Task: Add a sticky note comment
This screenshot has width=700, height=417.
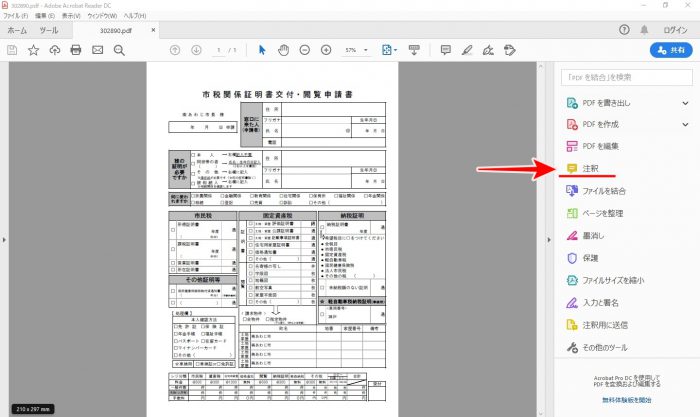Action: coord(446,50)
